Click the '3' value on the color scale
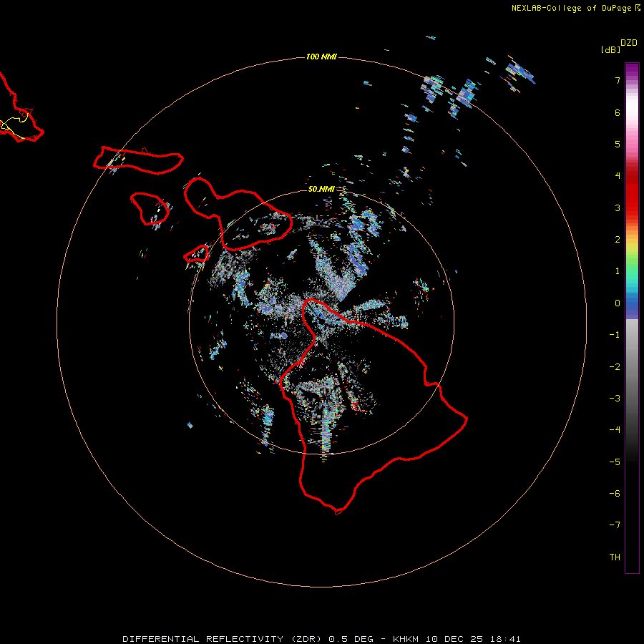 pos(618,208)
